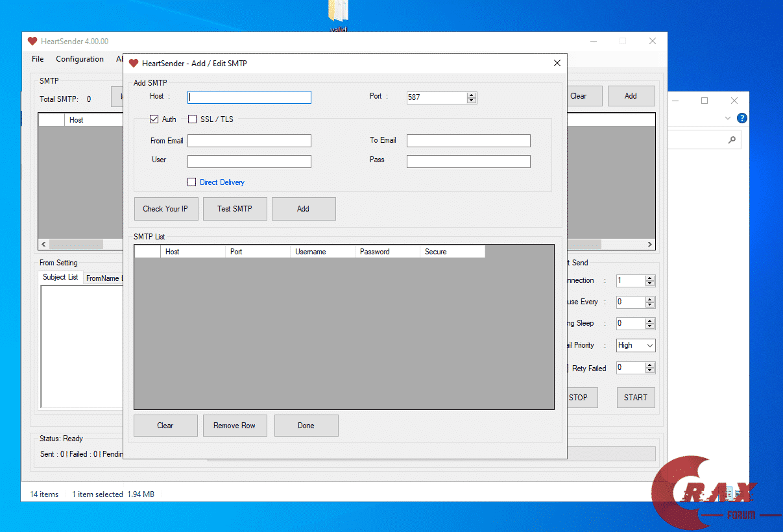Close the Add / Edit SMTP dialog
Viewport: 783px width, 532px height.
pos(557,63)
